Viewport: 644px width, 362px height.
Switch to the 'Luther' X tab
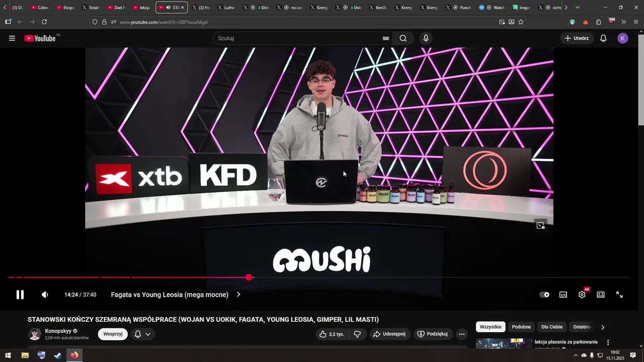click(x=226, y=8)
